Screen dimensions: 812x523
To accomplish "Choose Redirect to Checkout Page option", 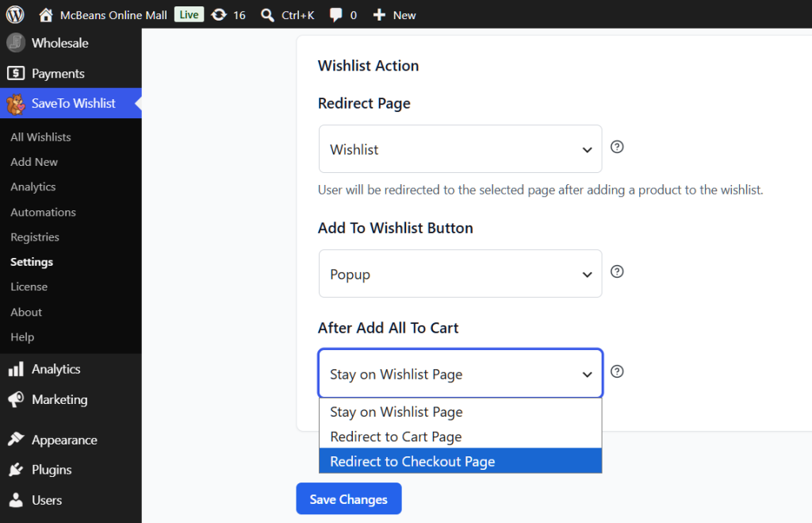I will coord(461,461).
